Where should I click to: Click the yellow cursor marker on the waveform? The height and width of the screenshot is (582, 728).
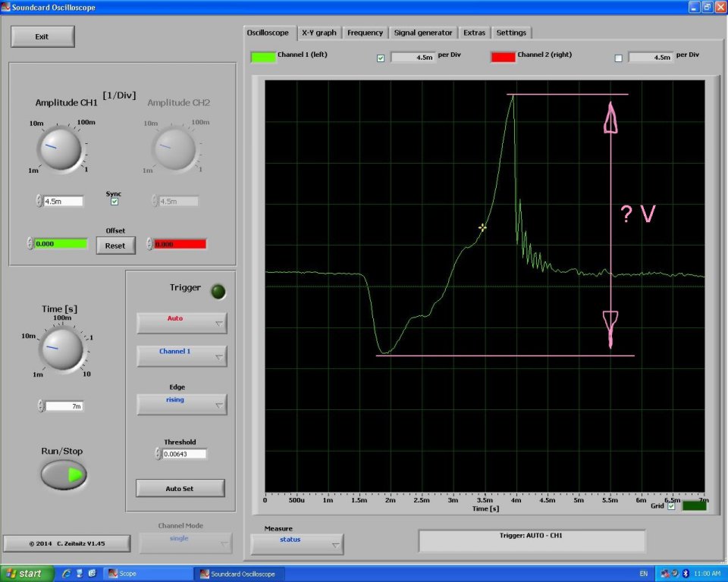pyautogui.click(x=482, y=227)
